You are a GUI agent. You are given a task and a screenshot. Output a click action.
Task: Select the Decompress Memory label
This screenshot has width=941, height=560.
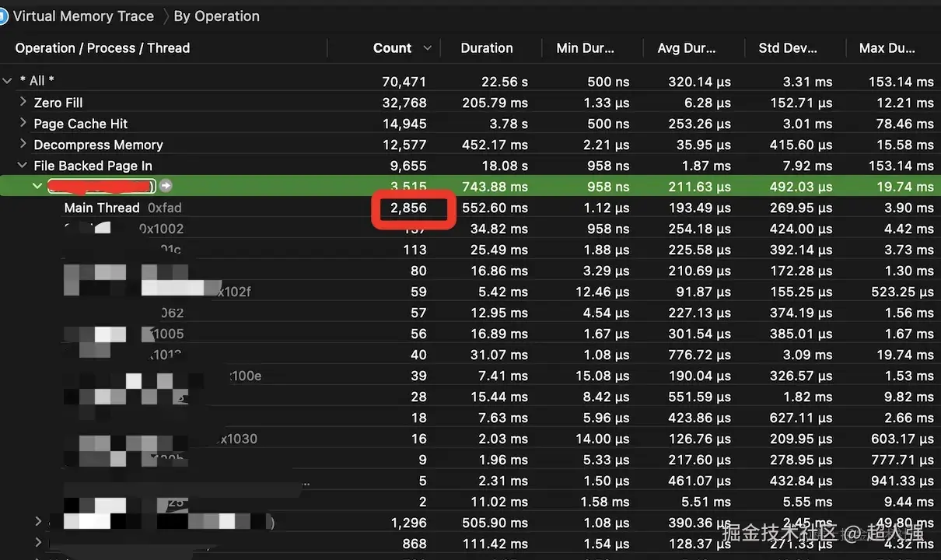(x=98, y=145)
